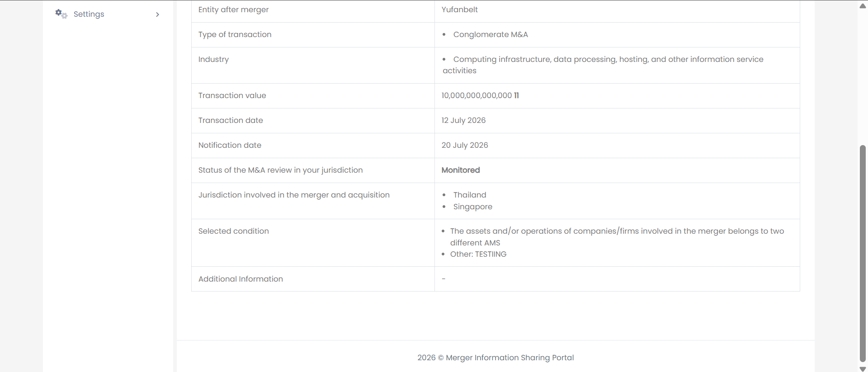Click the Merger Information Sharing Portal footer text
The image size is (868, 372).
pos(509,358)
